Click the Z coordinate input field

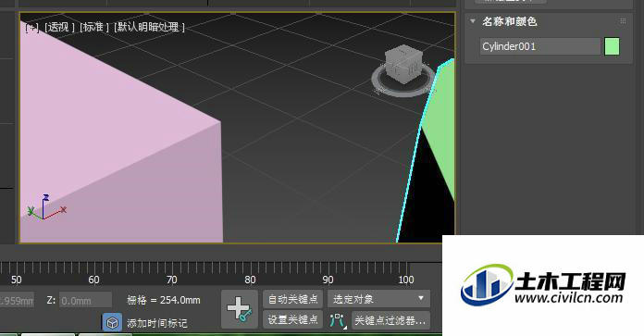[x=85, y=300]
